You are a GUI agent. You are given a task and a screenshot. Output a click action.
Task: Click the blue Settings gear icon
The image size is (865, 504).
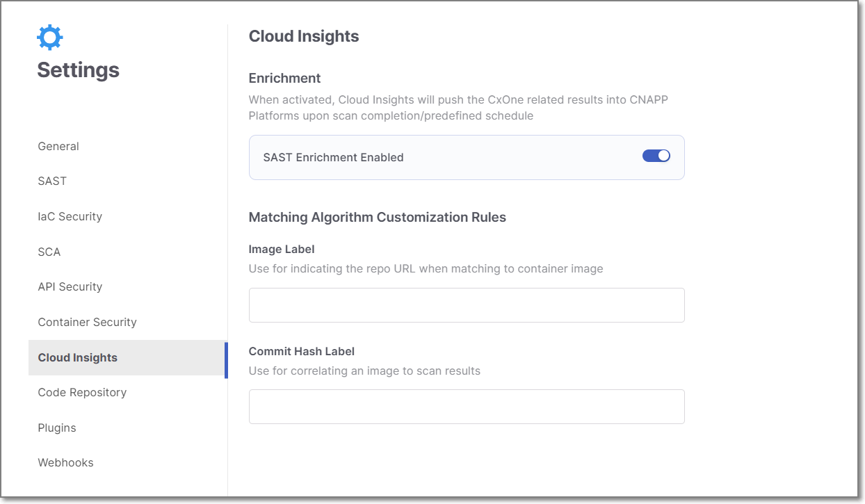point(49,36)
